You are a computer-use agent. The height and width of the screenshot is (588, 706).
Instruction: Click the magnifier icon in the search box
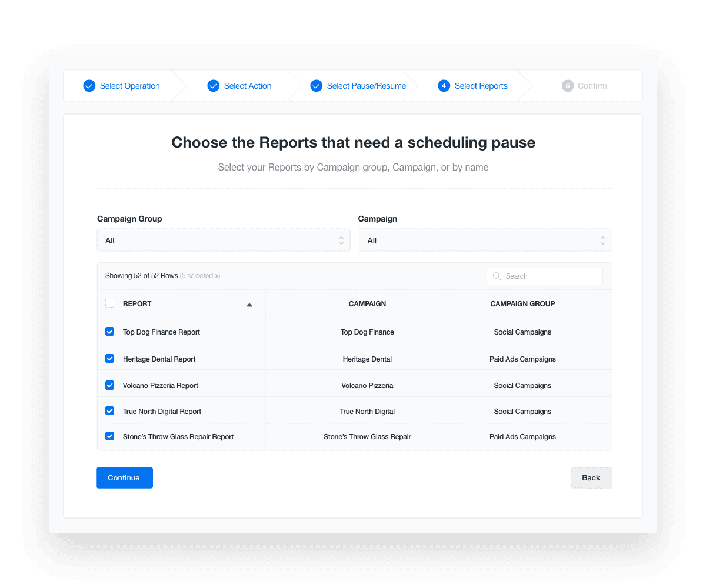(x=496, y=276)
